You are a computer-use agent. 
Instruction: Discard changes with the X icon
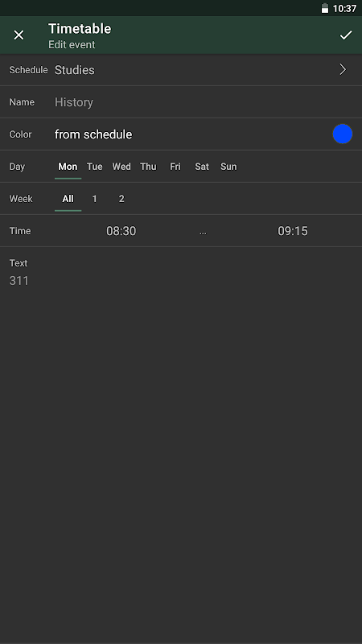point(19,35)
